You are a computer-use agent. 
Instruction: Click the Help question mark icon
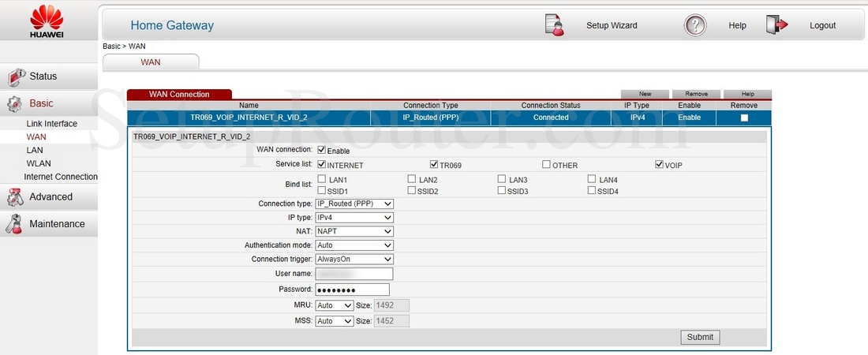695,25
